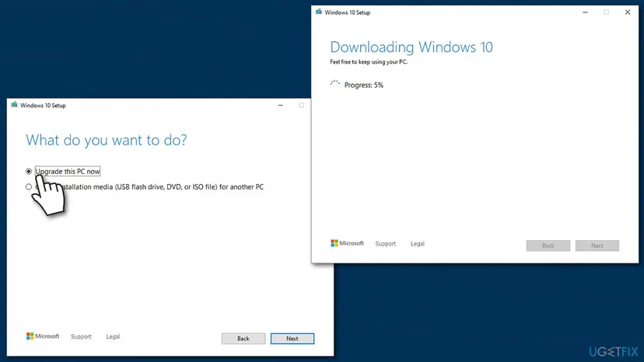
Task: Minimize the 'What do you want to do?' setup window
Action: point(281,106)
